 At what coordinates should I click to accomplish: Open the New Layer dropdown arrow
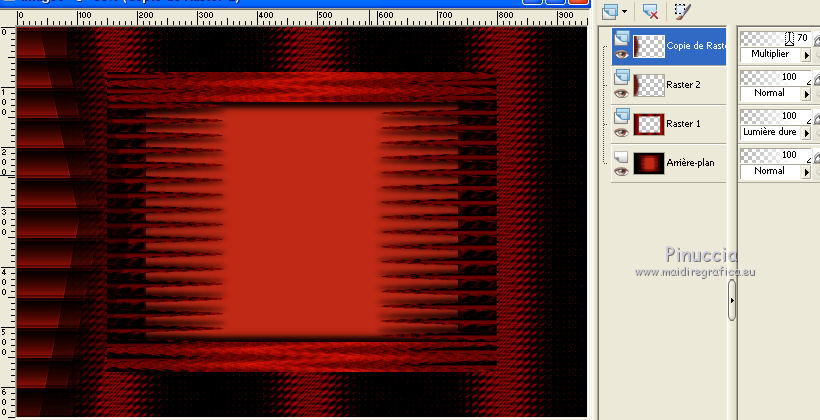click(x=624, y=12)
